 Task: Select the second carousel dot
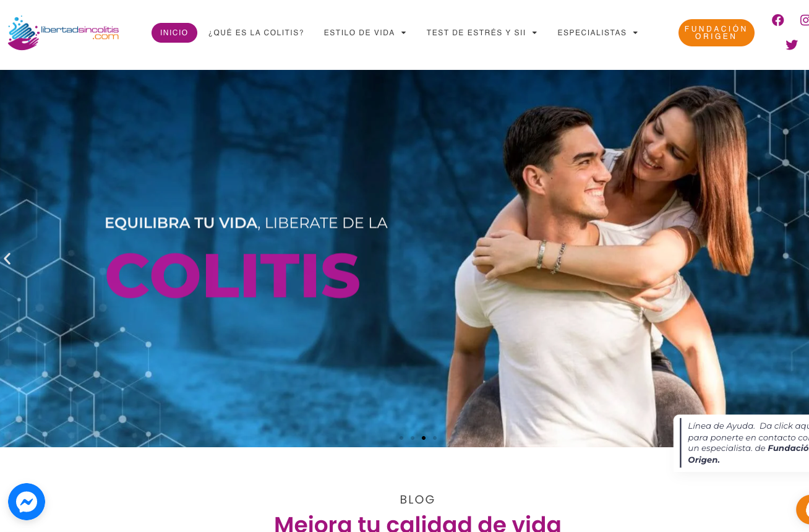[x=413, y=438]
